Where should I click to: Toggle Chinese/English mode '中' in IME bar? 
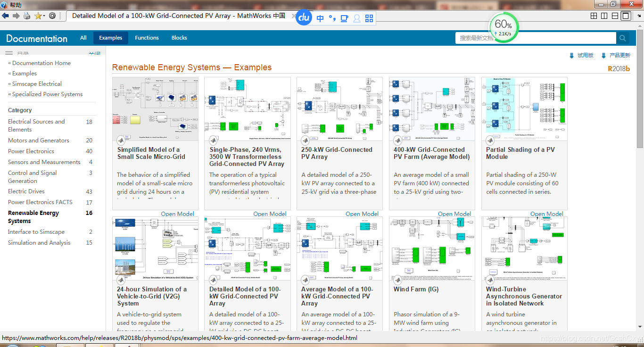pos(320,18)
